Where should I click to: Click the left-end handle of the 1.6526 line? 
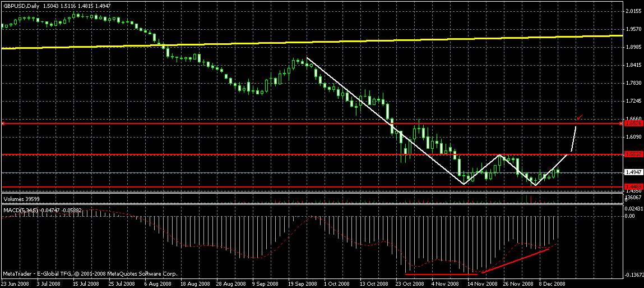2,123
